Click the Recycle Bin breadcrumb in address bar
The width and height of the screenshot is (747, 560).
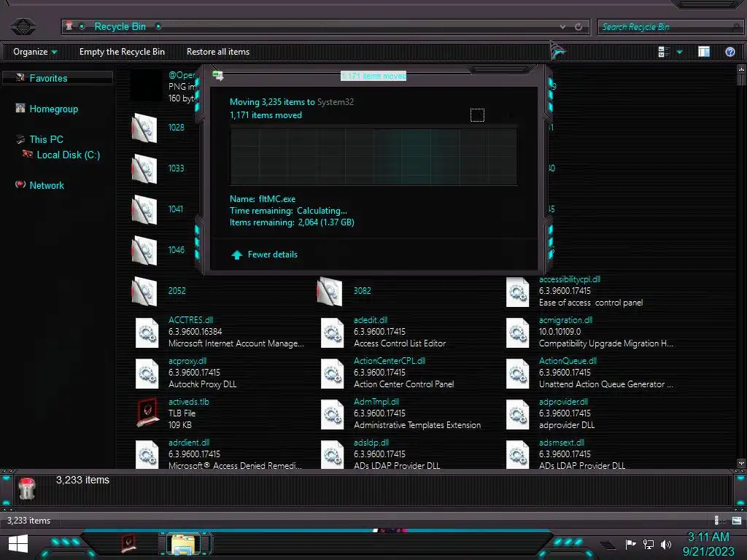(120, 27)
